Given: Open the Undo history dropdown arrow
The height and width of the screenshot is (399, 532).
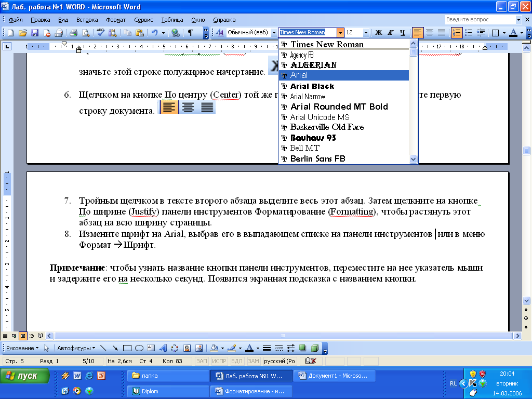Looking at the screenshot, I should (163, 33).
